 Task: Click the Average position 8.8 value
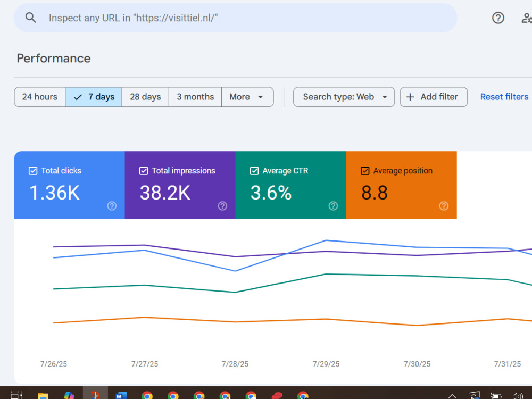pyautogui.click(x=374, y=193)
